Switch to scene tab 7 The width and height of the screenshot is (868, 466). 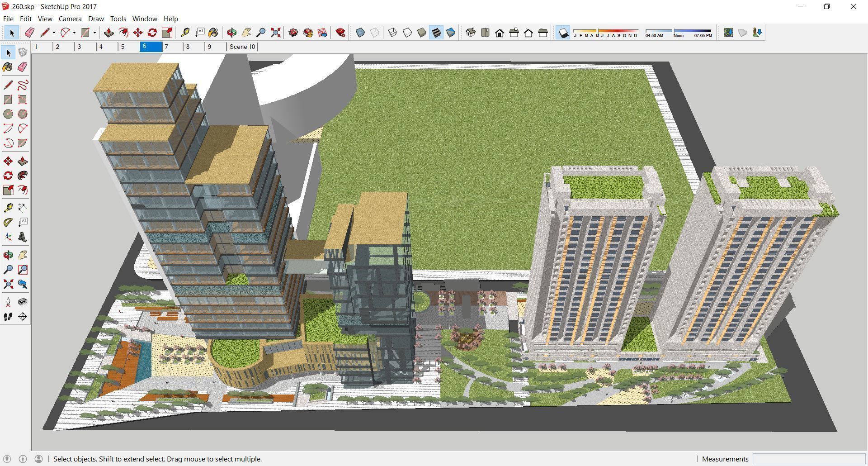click(173, 47)
